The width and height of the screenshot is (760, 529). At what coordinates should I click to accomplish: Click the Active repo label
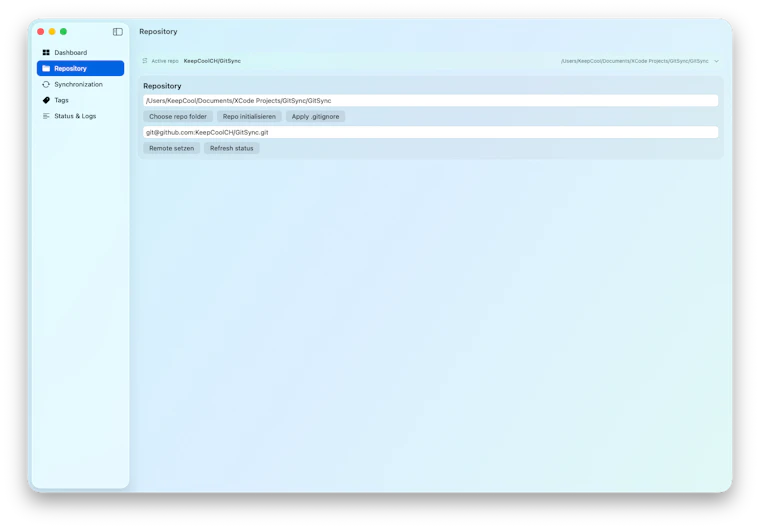point(165,61)
